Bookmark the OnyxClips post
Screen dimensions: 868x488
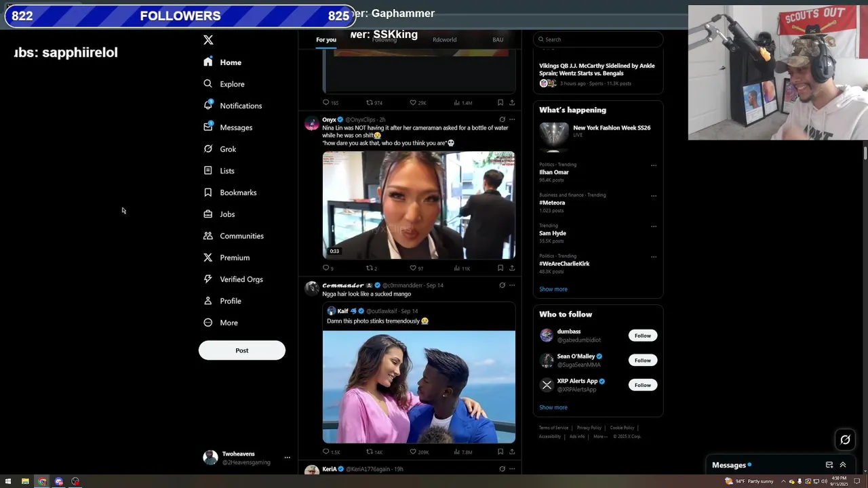click(x=500, y=268)
